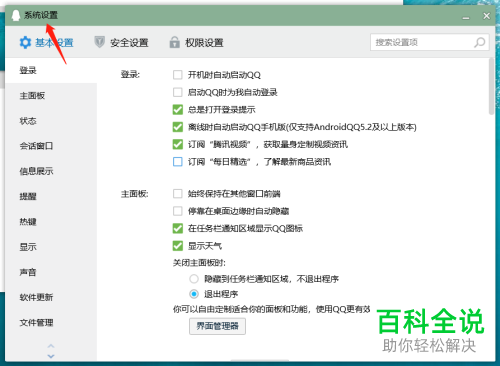
Task: Click the sidebar scroll-up chevron
Action: (51, 345)
